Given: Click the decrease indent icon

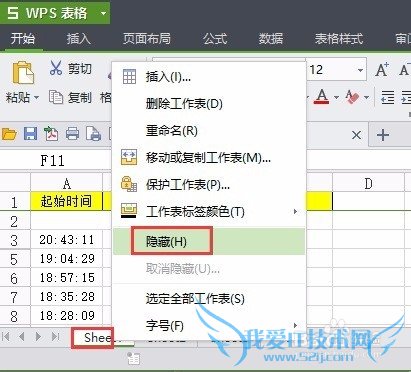Looking at the screenshot, I should click(x=388, y=97).
